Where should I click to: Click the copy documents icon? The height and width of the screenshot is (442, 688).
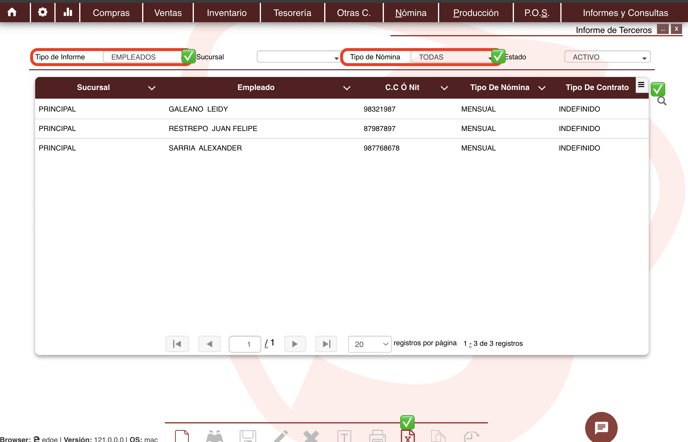tap(438, 436)
